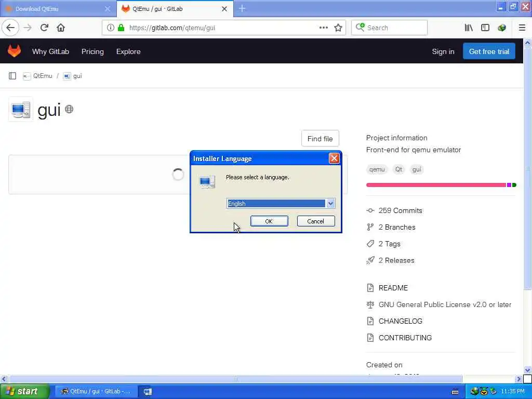Click Sign in link
The width and height of the screenshot is (532, 399).
[443, 51]
